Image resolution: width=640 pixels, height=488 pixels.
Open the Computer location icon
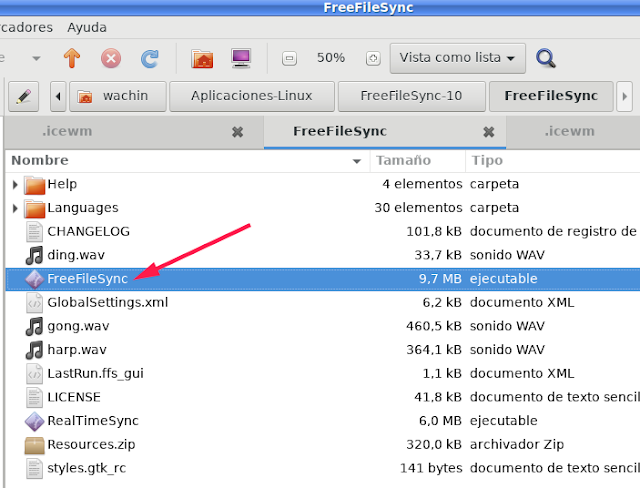241,58
